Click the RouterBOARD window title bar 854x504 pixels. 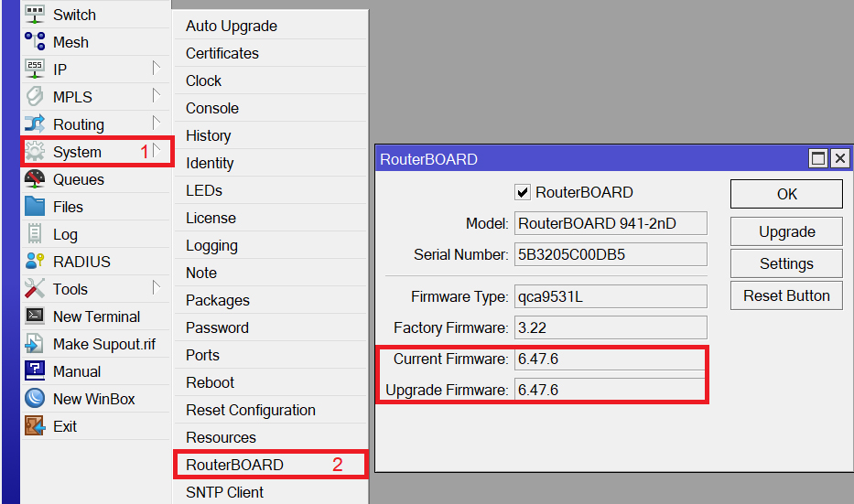591,159
